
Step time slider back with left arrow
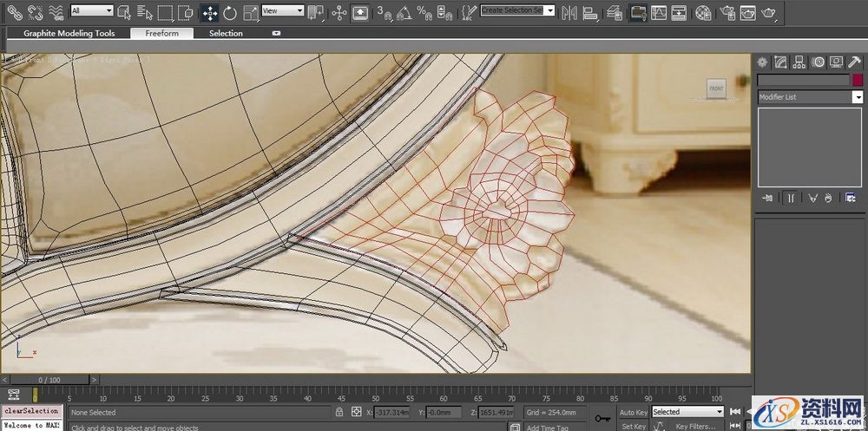(5, 380)
